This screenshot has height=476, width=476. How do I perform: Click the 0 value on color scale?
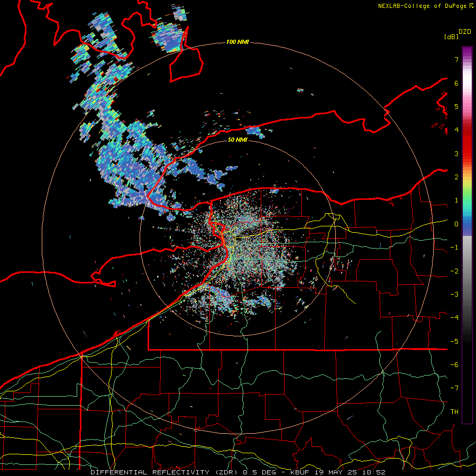456,224
